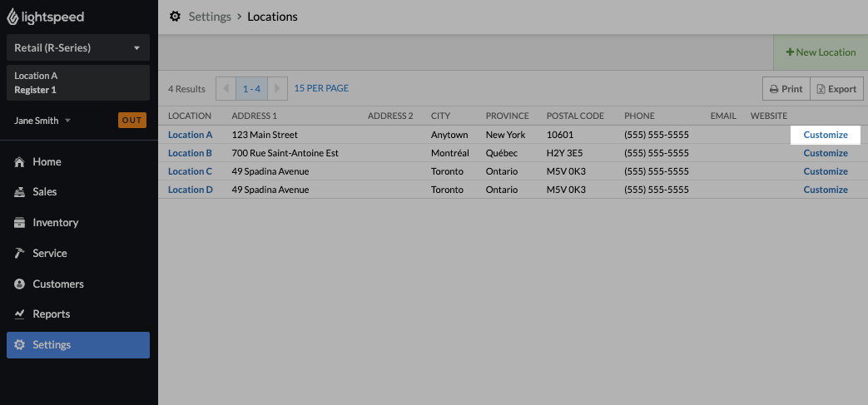This screenshot has height=405, width=868.
Task: Click the Sales register icon in sidebar
Action: [x=19, y=192]
